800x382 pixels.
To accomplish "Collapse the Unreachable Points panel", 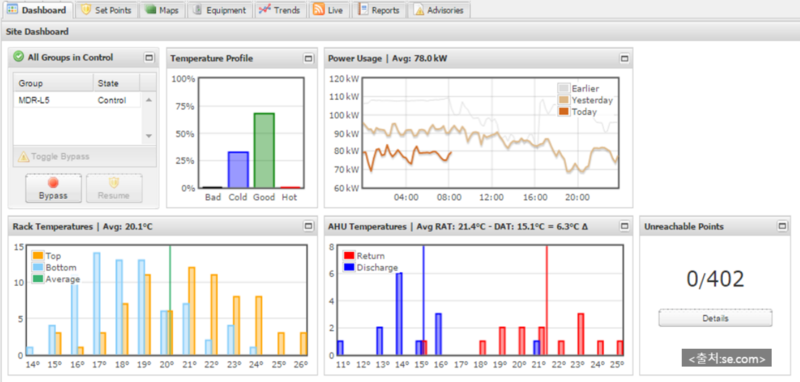I will 782,226.
